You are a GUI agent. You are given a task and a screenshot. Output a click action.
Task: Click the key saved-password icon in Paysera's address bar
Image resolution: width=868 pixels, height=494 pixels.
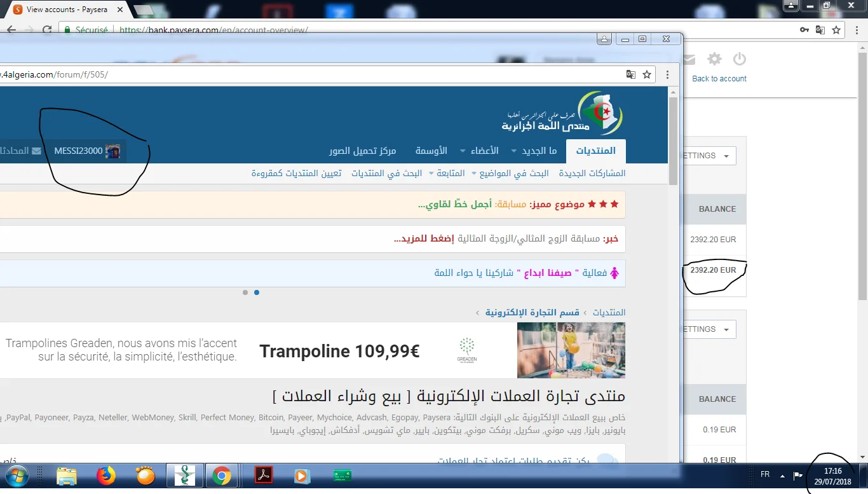click(x=804, y=30)
